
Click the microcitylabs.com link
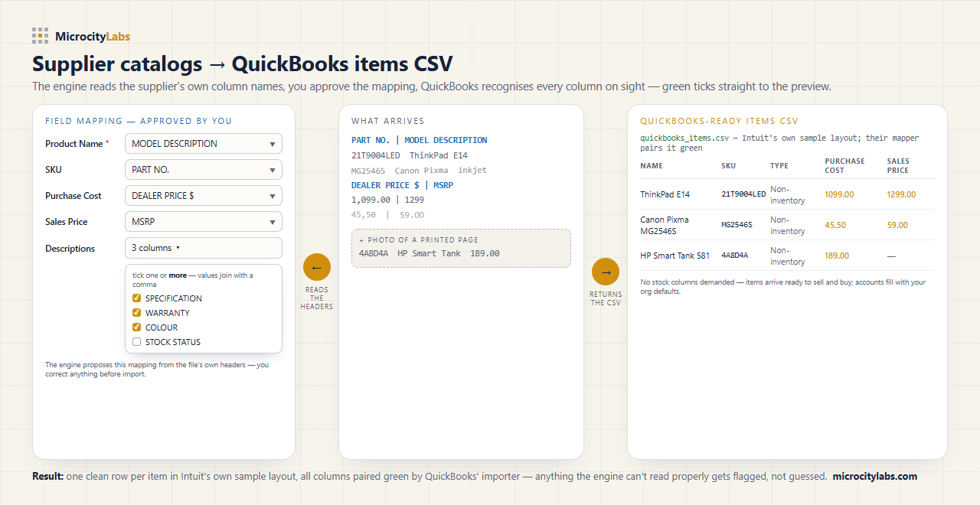coord(875,477)
